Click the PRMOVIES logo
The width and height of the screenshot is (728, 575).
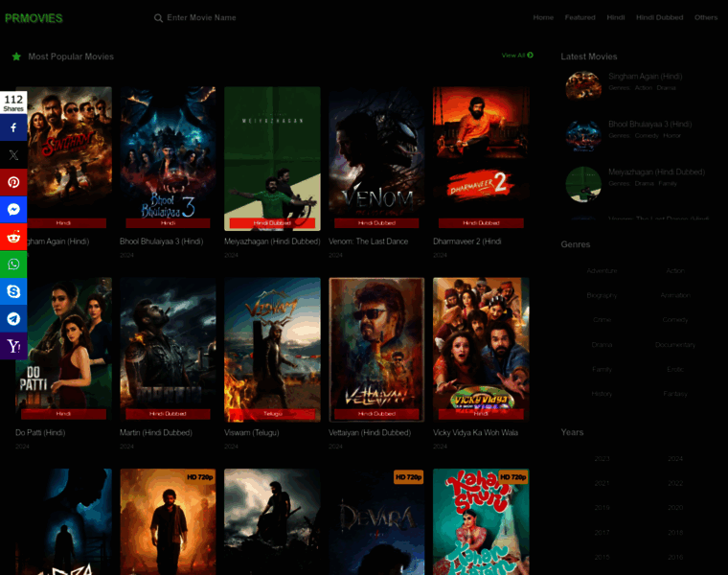click(34, 18)
